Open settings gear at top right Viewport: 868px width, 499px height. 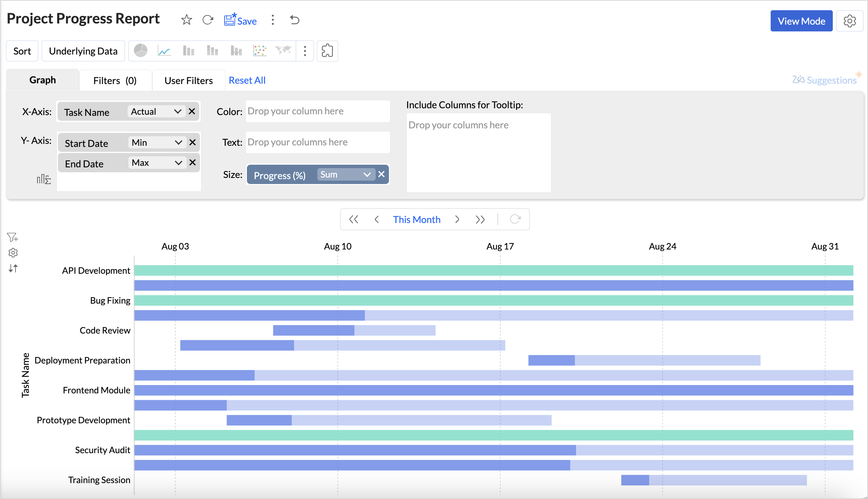point(849,21)
